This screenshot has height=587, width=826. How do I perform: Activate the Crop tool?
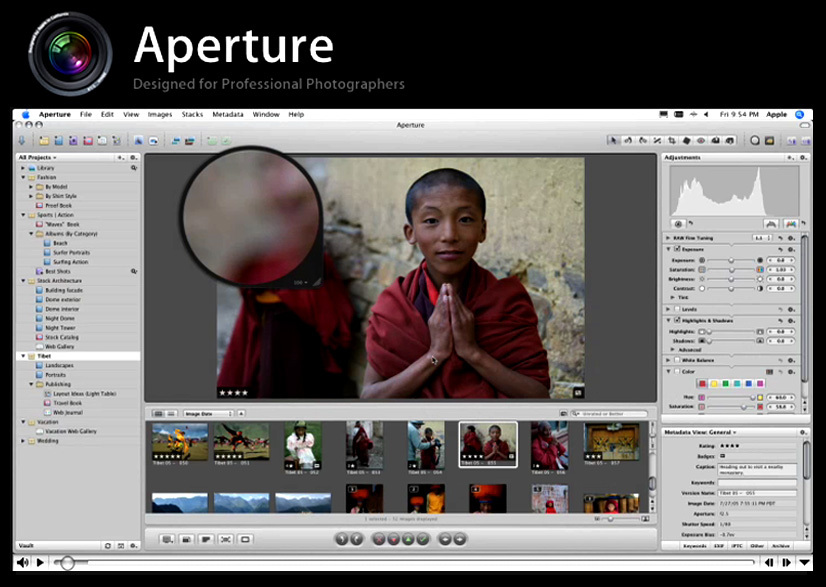click(x=672, y=140)
